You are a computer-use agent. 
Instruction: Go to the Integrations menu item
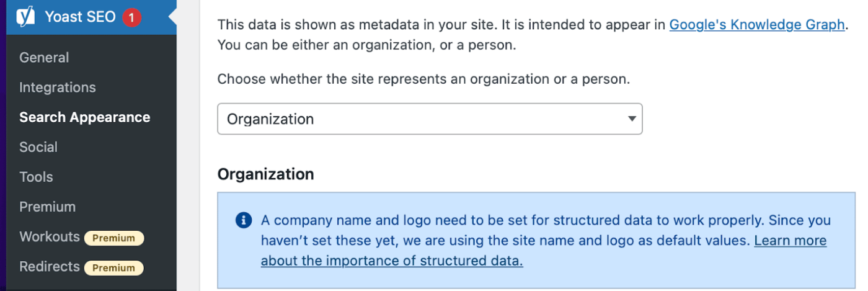pyautogui.click(x=58, y=87)
